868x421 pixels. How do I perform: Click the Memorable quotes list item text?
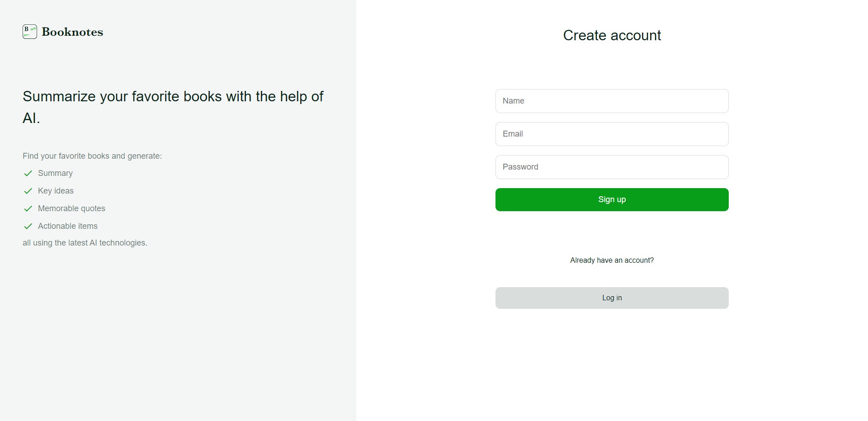pyautogui.click(x=71, y=208)
